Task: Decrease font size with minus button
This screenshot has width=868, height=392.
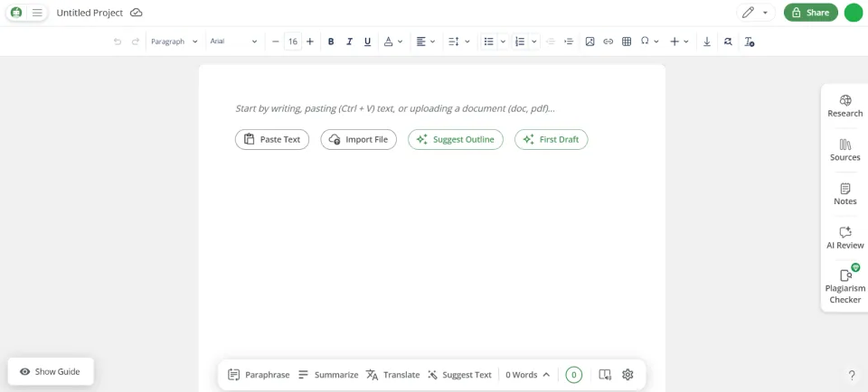Action: (276, 42)
